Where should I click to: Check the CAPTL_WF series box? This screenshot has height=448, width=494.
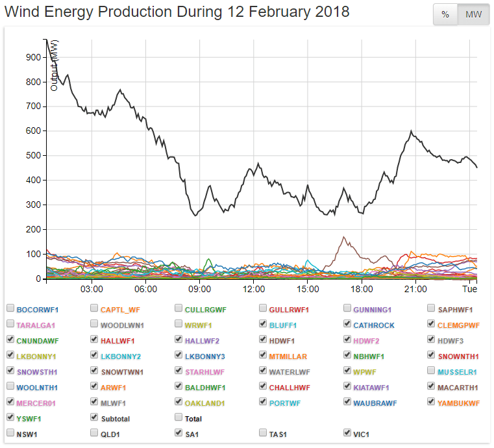tap(95, 308)
